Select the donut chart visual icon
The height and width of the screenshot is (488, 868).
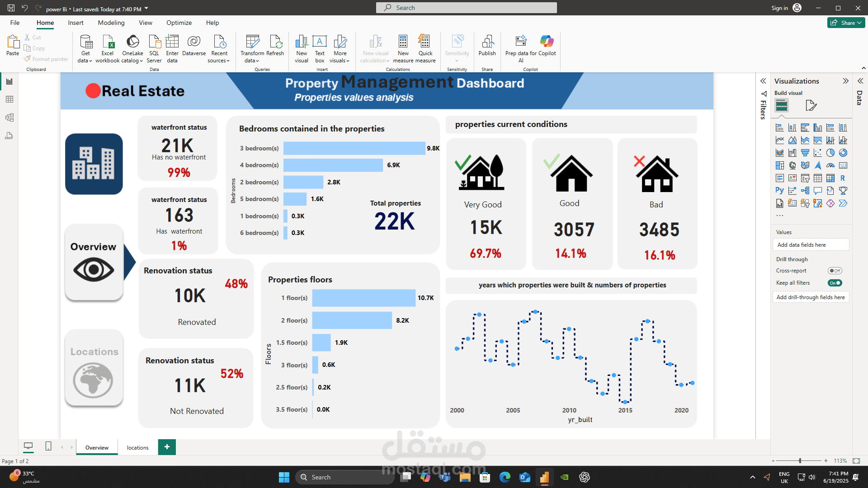click(x=843, y=153)
